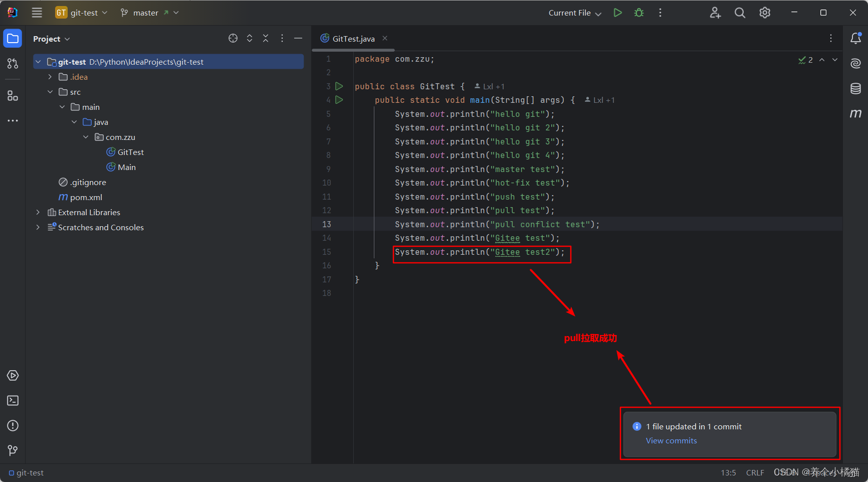
Task: Click git-test breadcrumb in status bar
Action: click(27, 472)
